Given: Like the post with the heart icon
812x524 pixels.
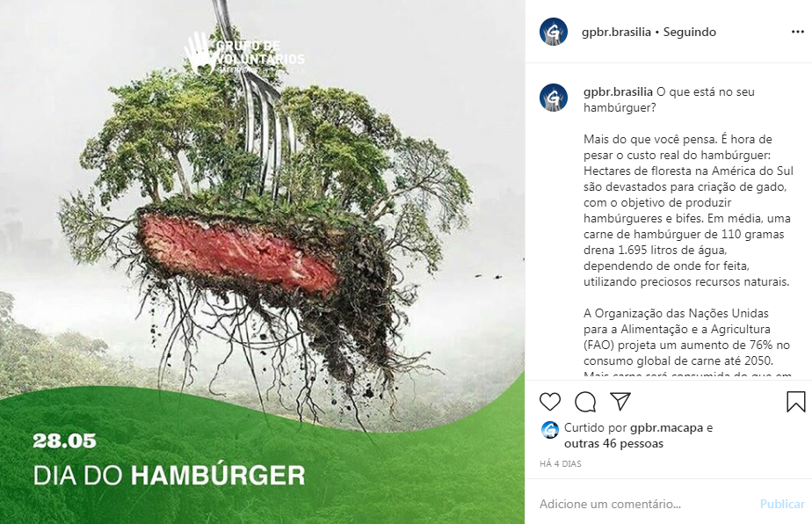Looking at the screenshot, I should [x=550, y=402].
